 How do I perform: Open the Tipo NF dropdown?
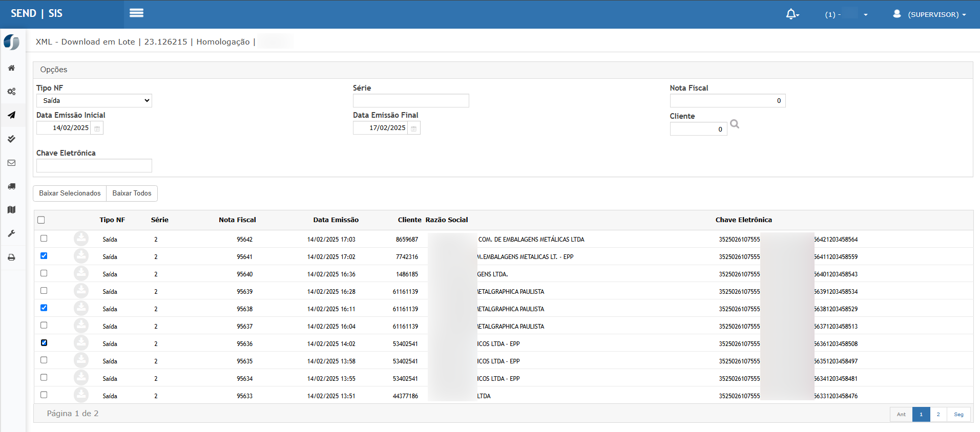click(94, 101)
